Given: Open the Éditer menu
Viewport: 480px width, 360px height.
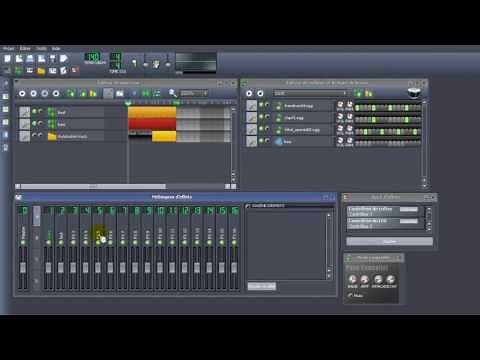Looking at the screenshot, I should click(25, 49).
